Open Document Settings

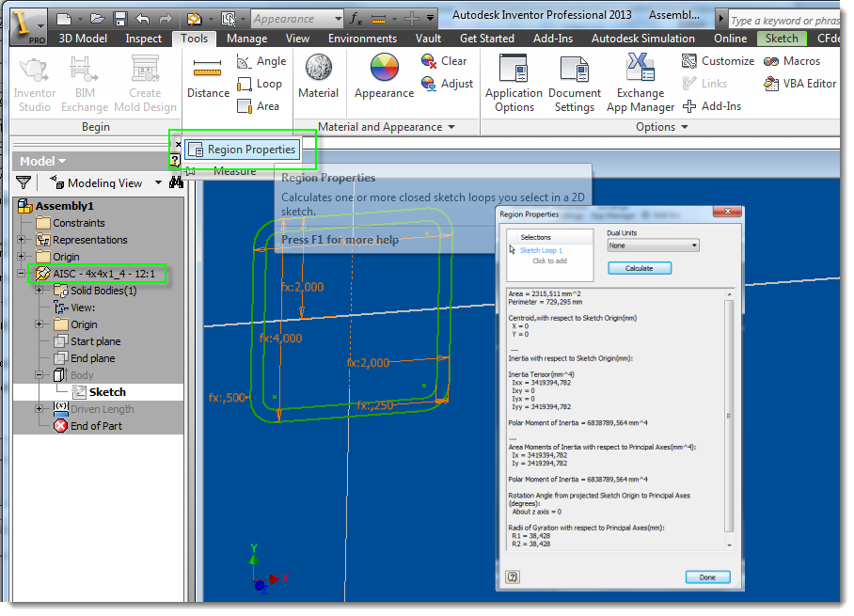575,84
